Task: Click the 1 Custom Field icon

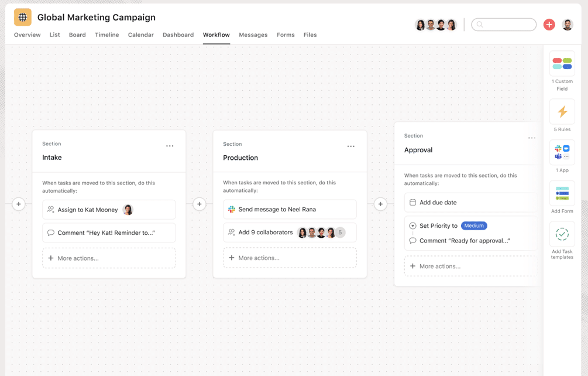Action: click(562, 64)
